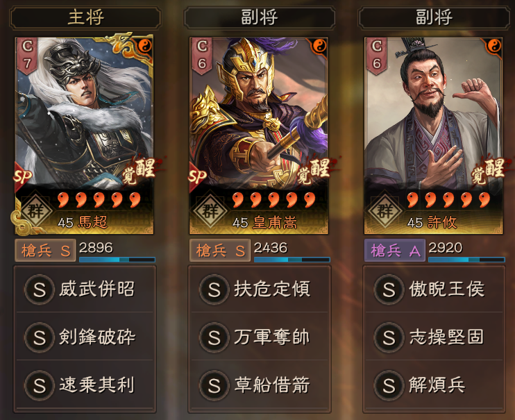The image size is (515, 420).
Task: Open the 扶危定傾 skill entry
Action: tap(260, 289)
